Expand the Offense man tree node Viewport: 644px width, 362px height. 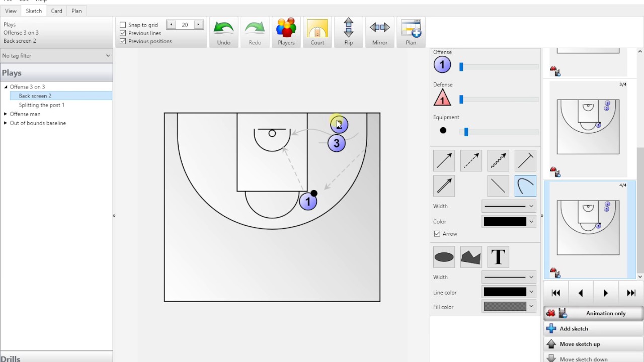tap(6, 114)
